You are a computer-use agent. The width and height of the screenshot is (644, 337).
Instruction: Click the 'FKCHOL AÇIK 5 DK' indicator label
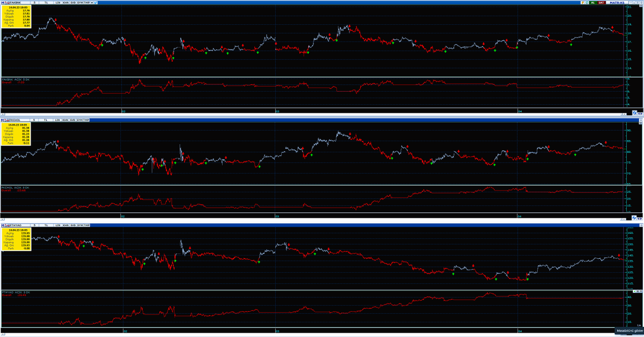tap(16, 187)
